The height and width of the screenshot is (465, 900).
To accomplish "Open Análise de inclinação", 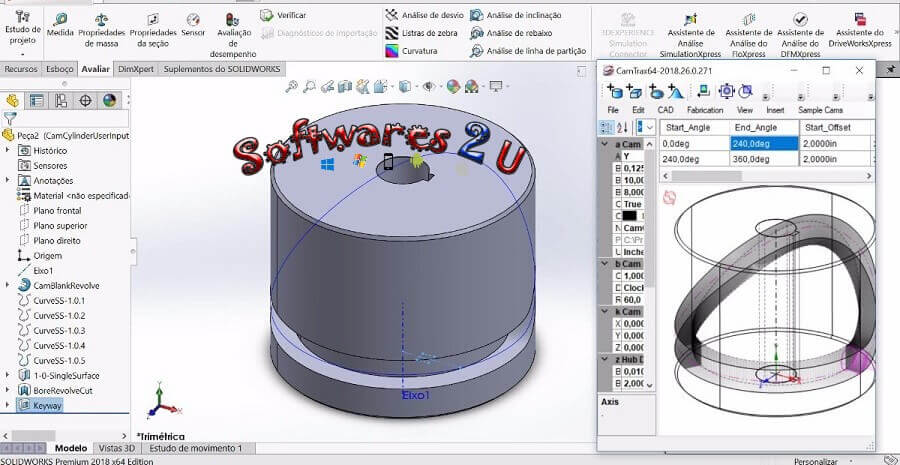I will point(515,16).
